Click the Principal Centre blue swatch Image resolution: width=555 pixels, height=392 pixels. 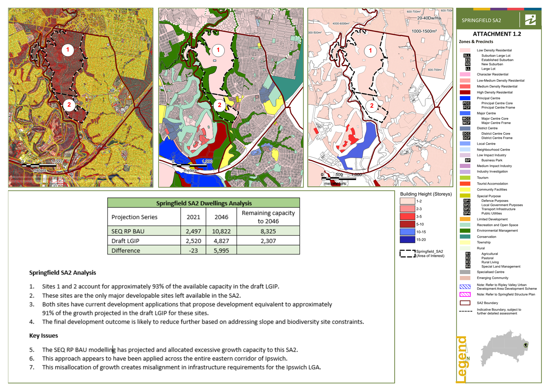click(465, 98)
